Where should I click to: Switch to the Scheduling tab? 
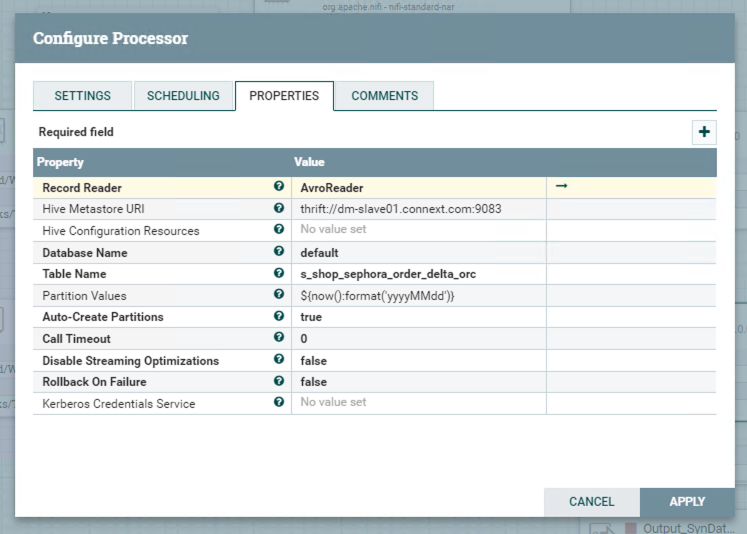[183, 96]
